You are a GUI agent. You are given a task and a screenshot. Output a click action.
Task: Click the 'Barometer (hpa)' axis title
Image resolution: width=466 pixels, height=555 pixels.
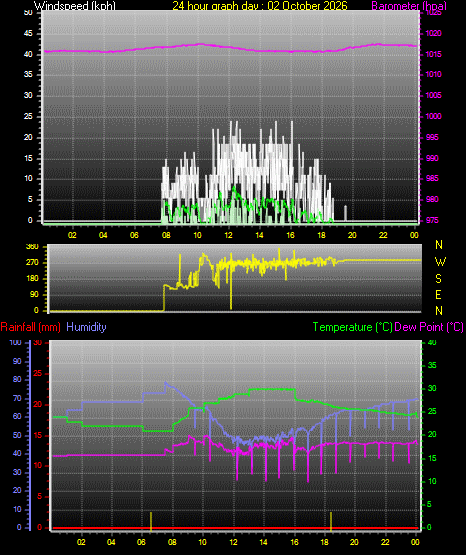pyautogui.click(x=409, y=6)
